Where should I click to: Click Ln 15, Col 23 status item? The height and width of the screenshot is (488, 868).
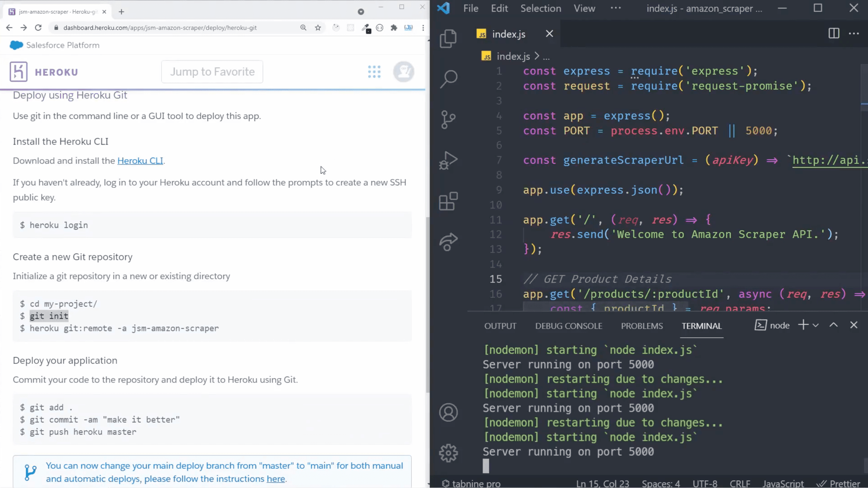(x=602, y=483)
